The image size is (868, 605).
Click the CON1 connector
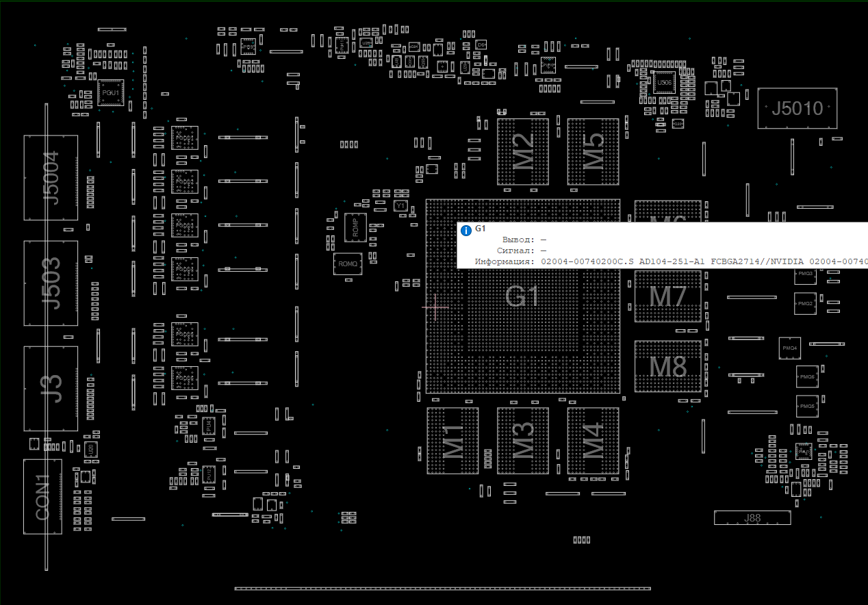point(42,496)
